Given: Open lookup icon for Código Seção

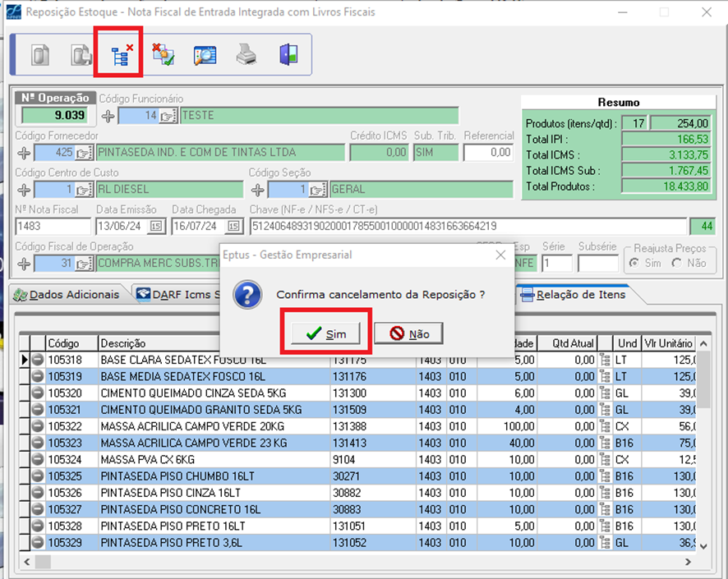Looking at the screenshot, I should [318, 190].
